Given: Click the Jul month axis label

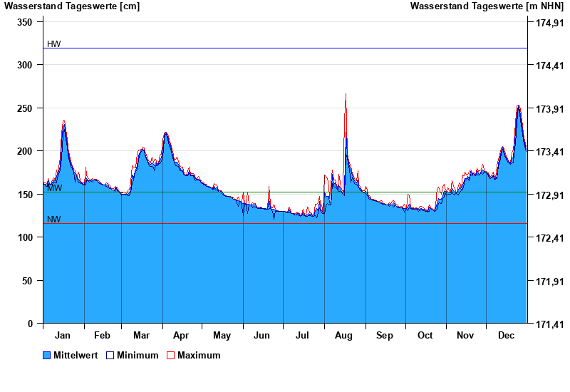Looking at the screenshot, I should pyautogui.click(x=303, y=335).
